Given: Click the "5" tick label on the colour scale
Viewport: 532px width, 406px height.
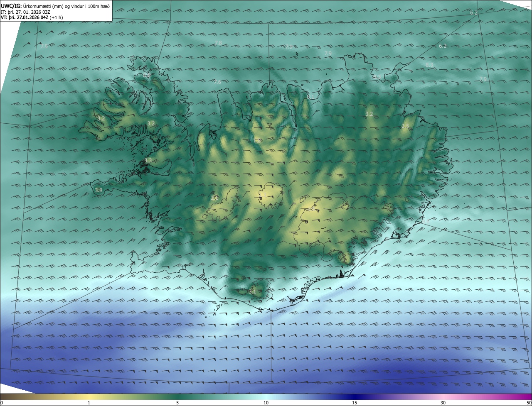Looking at the screenshot, I should 177,403.
